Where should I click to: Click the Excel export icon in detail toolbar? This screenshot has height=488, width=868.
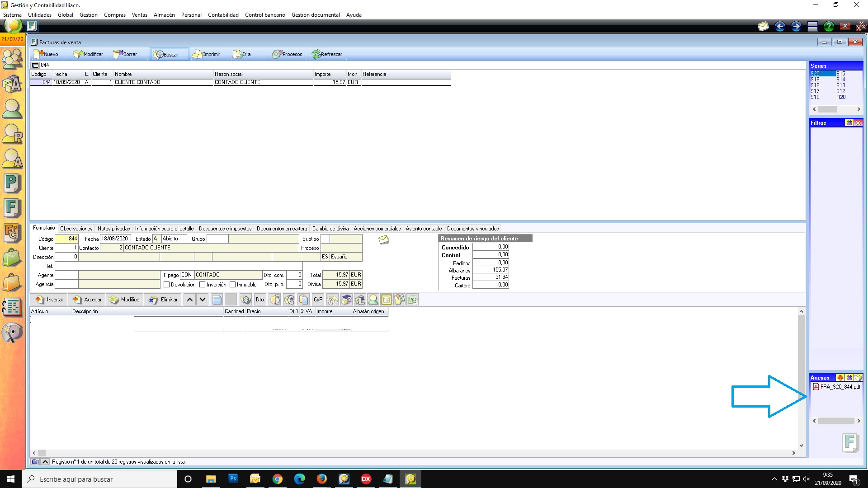[x=412, y=300]
